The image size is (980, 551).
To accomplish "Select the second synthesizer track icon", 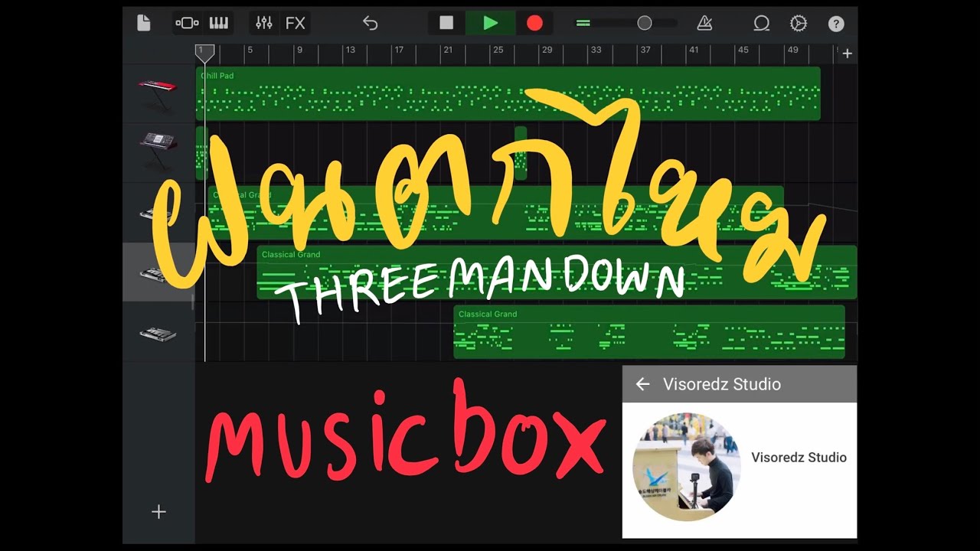I will tap(158, 152).
